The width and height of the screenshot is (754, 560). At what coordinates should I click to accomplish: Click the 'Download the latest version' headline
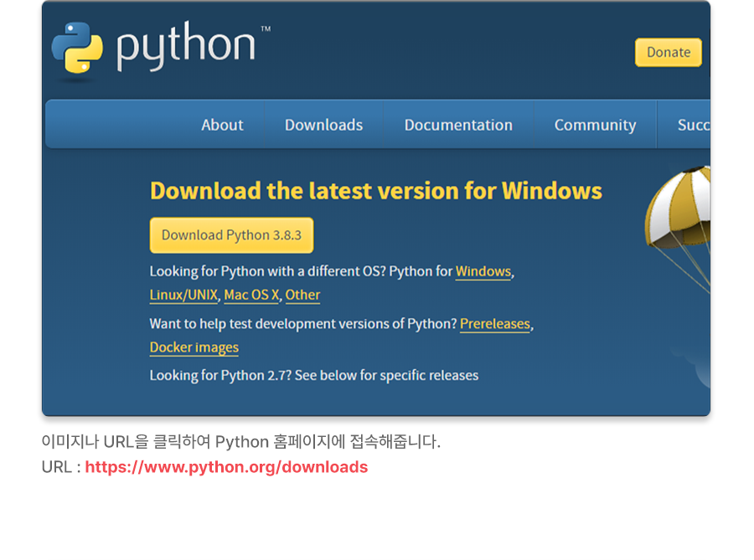[375, 191]
